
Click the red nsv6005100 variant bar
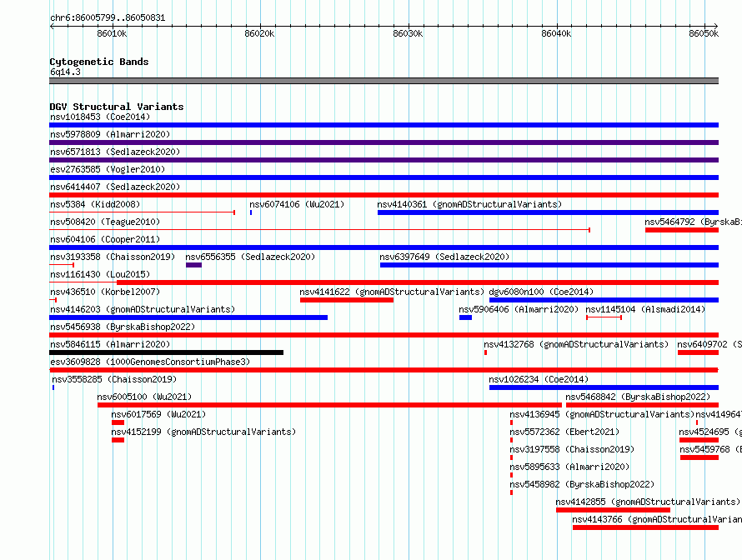(329, 405)
